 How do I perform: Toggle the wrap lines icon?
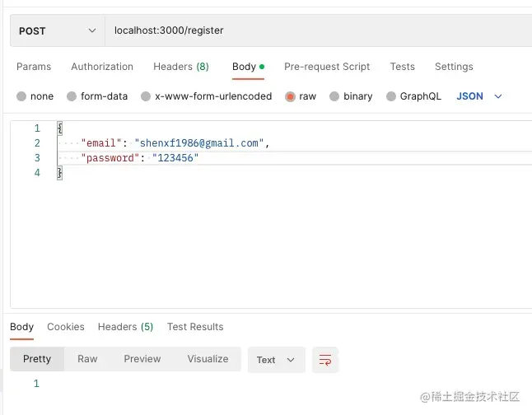[325, 360]
